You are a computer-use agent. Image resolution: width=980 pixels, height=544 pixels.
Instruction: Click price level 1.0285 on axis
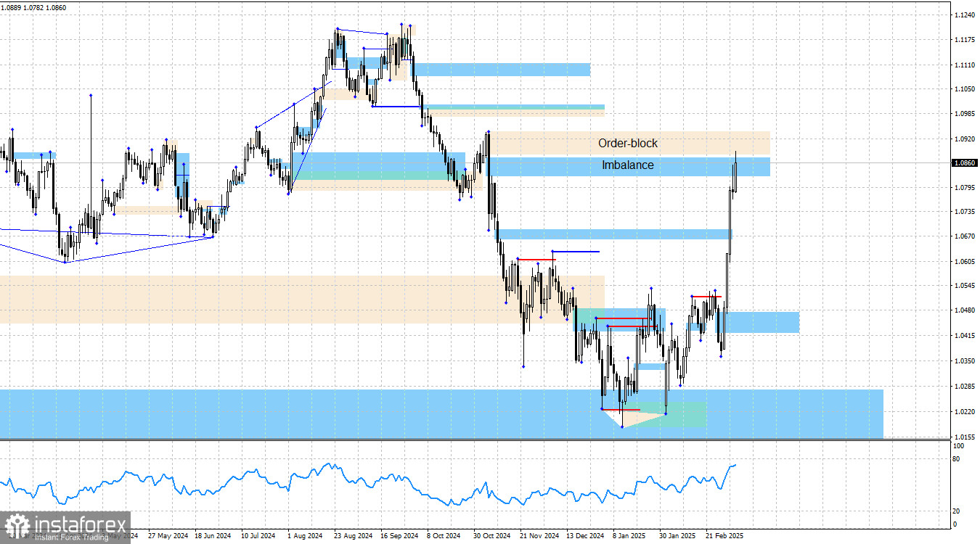coord(963,387)
